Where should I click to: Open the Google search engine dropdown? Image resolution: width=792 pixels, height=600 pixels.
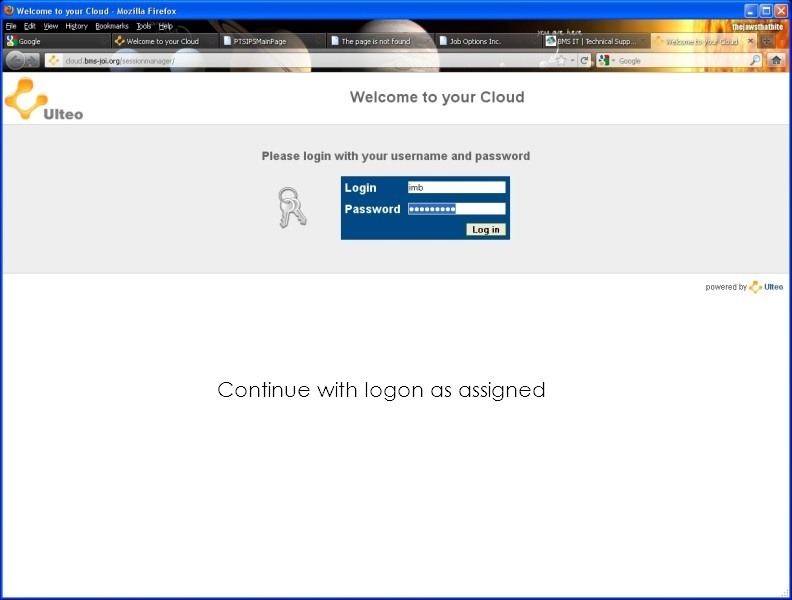point(606,60)
